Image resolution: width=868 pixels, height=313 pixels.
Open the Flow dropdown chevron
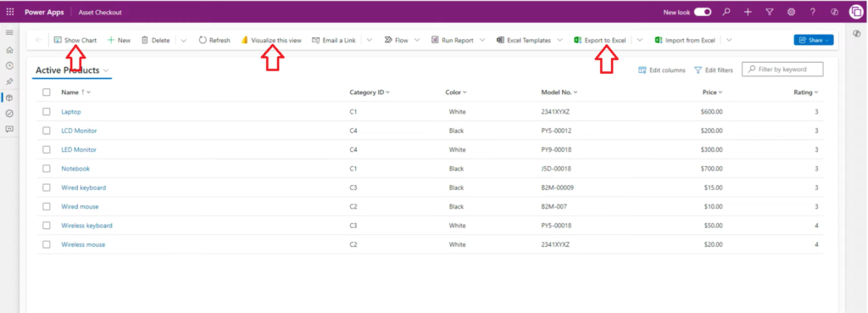click(x=417, y=40)
